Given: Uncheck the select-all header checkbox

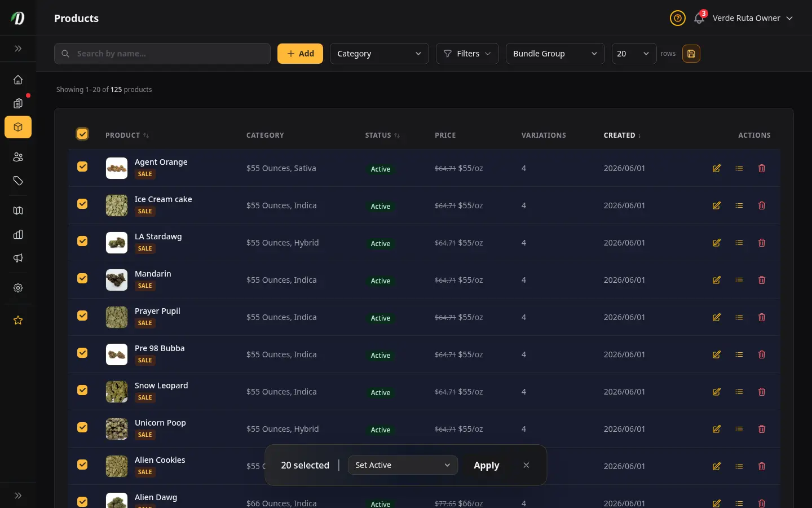Looking at the screenshot, I should (82, 134).
